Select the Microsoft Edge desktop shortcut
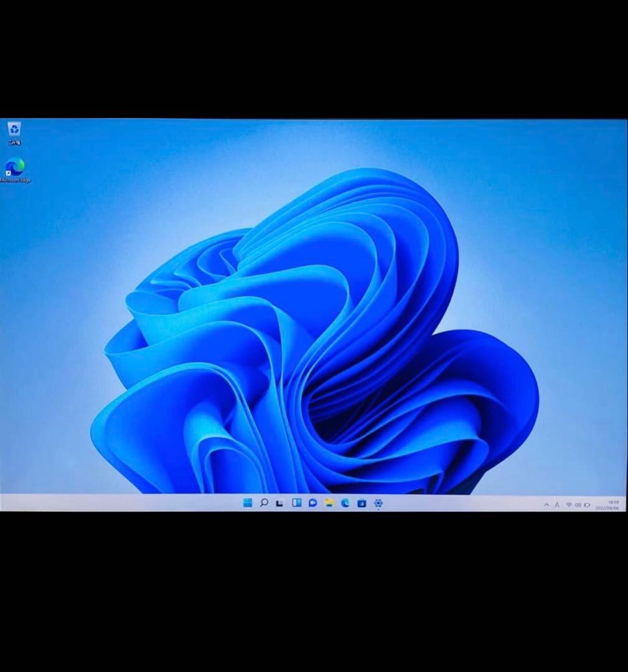This screenshot has width=628, height=672. pos(14,167)
